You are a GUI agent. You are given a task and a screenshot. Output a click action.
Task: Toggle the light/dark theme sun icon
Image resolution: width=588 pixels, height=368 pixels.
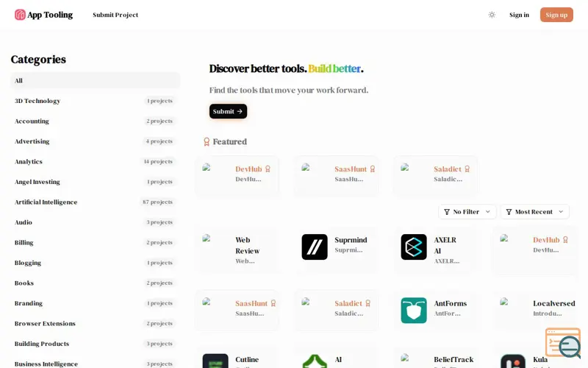tap(492, 15)
